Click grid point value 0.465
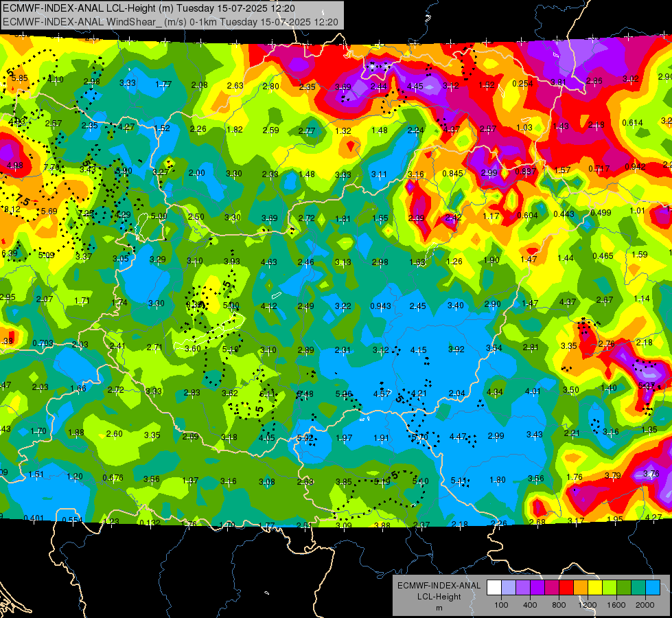This screenshot has height=618, width=672. click(x=603, y=256)
